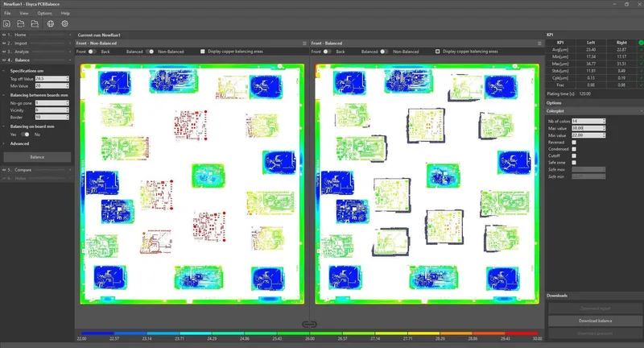Image resolution: width=644 pixels, height=348 pixels.
Task: Enable the Condensed colorplot checkbox
Action: (x=574, y=149)
